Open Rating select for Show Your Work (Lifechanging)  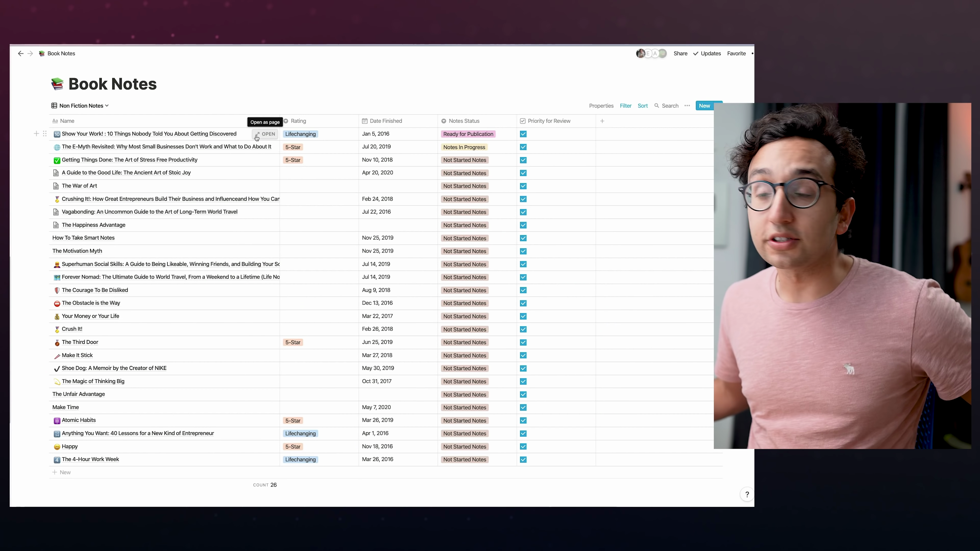tap(301, 134)
